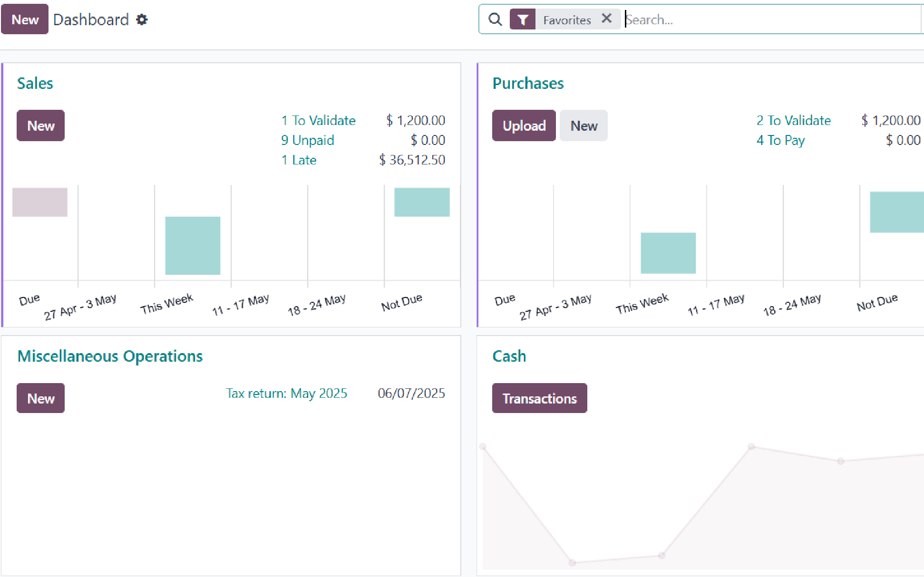Click the top-left New button
Image resolution: width=924 pixels, height=577 pixels.
[x=25, y=19]
